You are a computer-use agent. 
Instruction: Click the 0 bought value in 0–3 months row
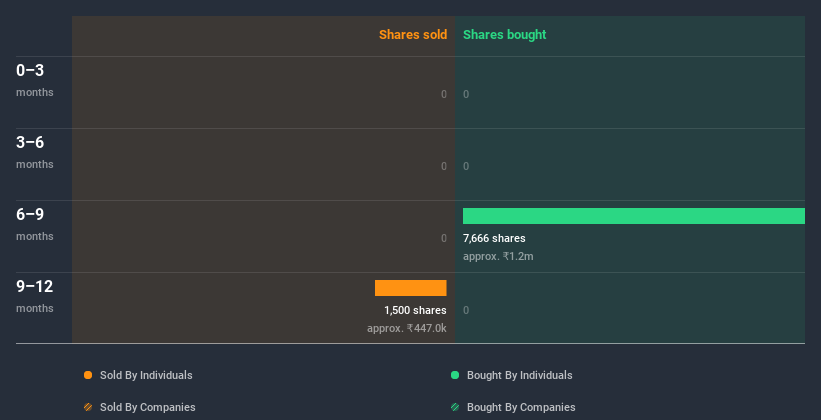click(x=466, y=94)
